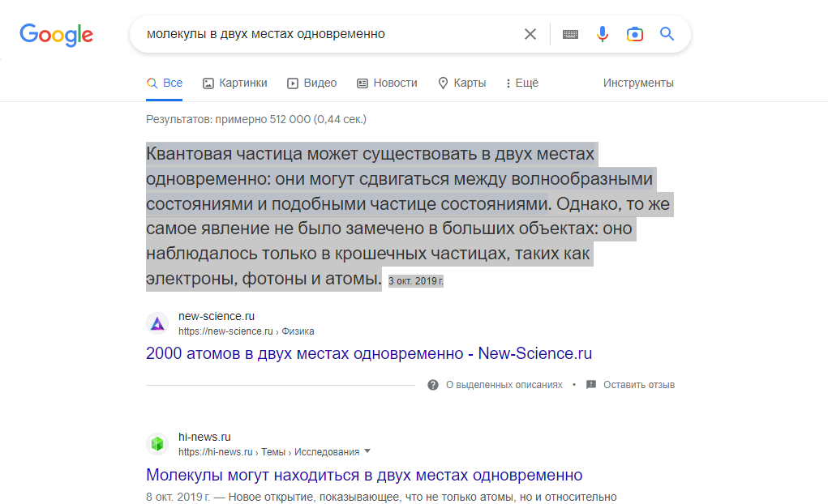Open О выделенных описаниях link
Viewport: 828px width, 504px height.
pos(504,385)
